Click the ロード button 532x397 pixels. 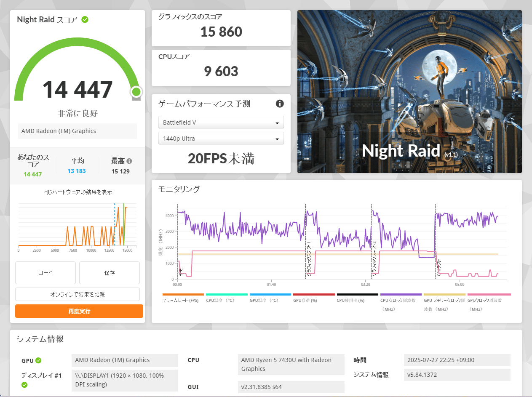pos(45,273)
